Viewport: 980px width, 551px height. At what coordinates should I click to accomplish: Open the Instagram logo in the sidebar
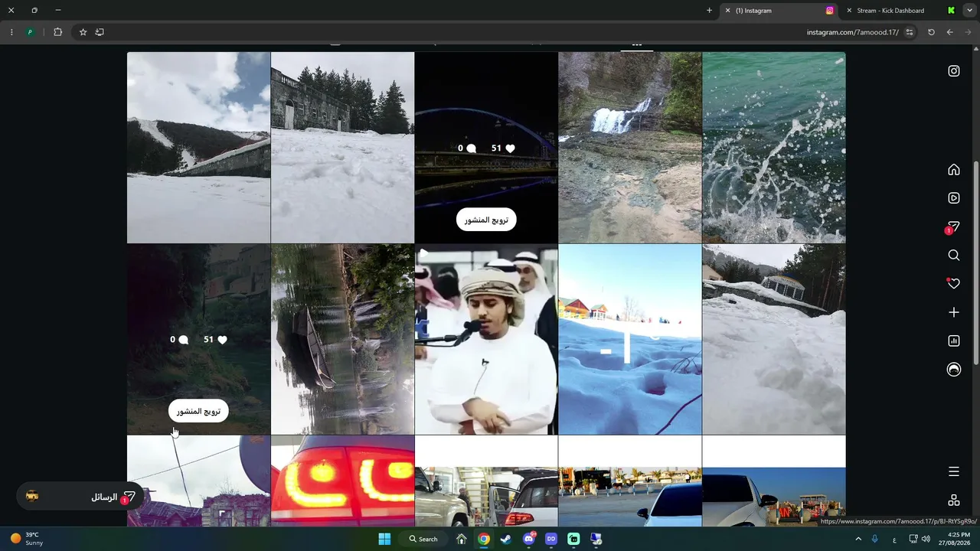point(954,71)
